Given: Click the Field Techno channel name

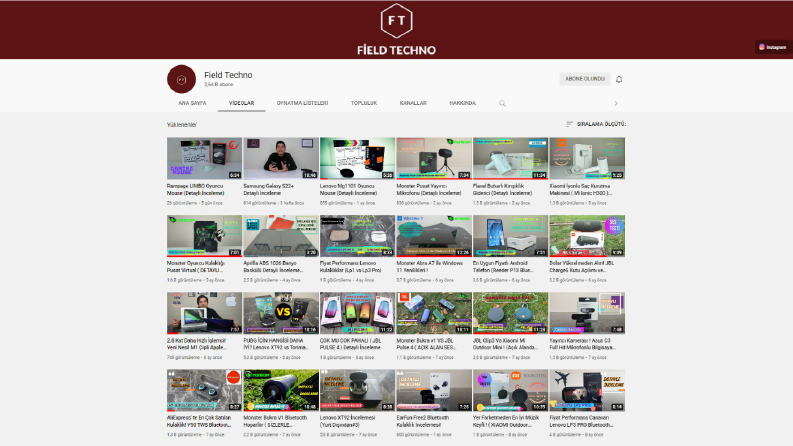Looking at the screenshot, I should 228,75.
